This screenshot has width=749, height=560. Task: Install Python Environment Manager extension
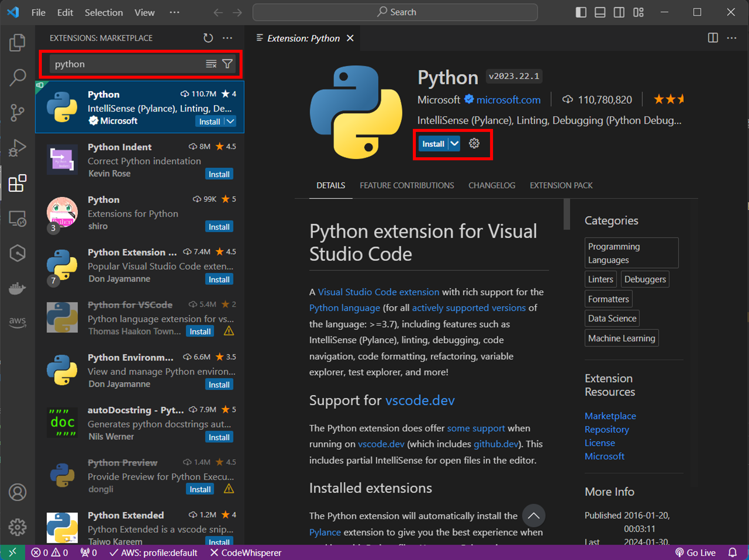pos(219,385)
